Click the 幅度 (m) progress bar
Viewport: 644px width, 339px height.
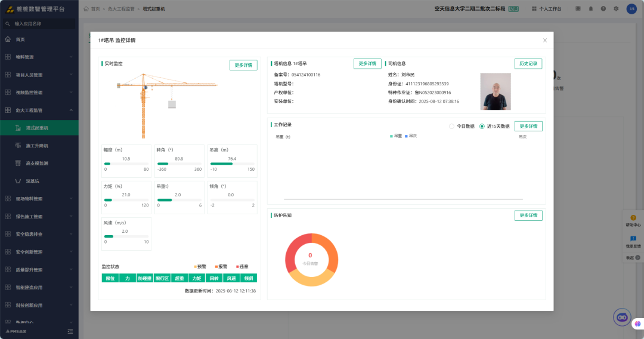126,164
